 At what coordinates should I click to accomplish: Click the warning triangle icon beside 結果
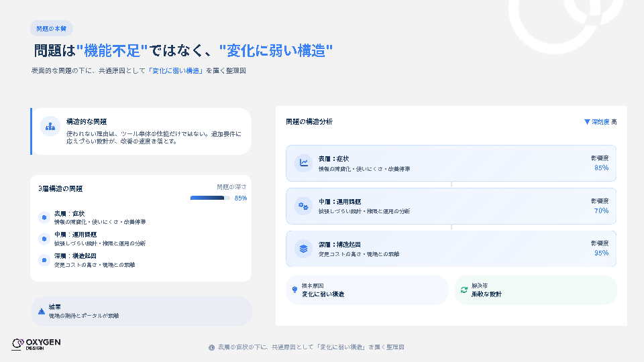click(x=42, y=311)
